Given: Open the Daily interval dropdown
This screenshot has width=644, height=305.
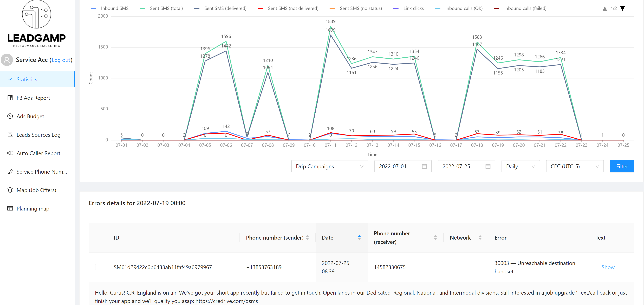Looking at the screenshot, I should pos(520,167).
